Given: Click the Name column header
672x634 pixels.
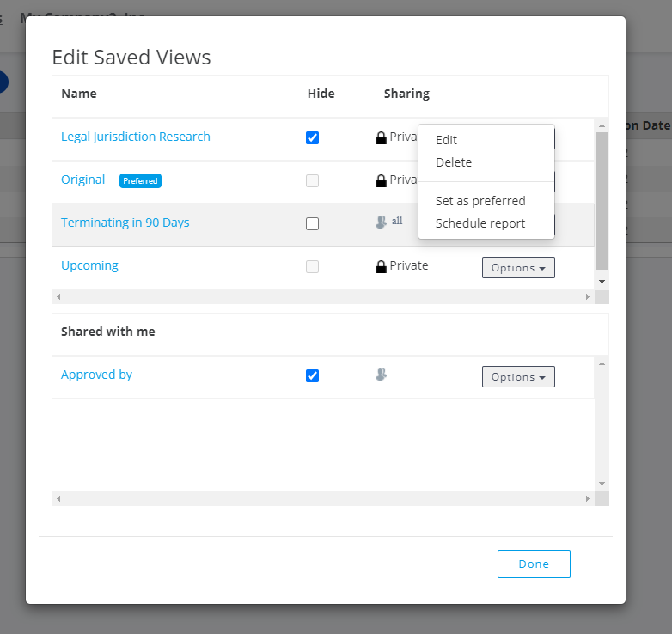Looking at the screenshot, I should (79, 94).
